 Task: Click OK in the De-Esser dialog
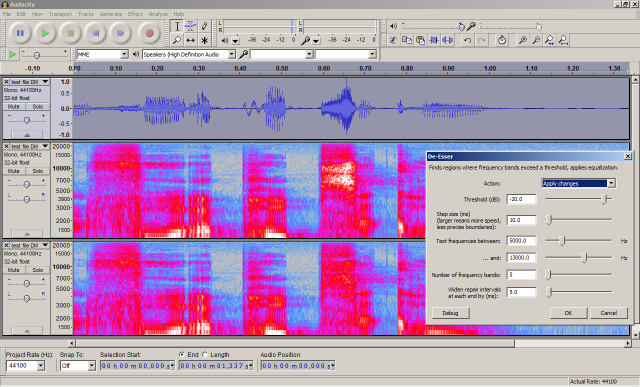pyautogui.click(x=568, y=313)
